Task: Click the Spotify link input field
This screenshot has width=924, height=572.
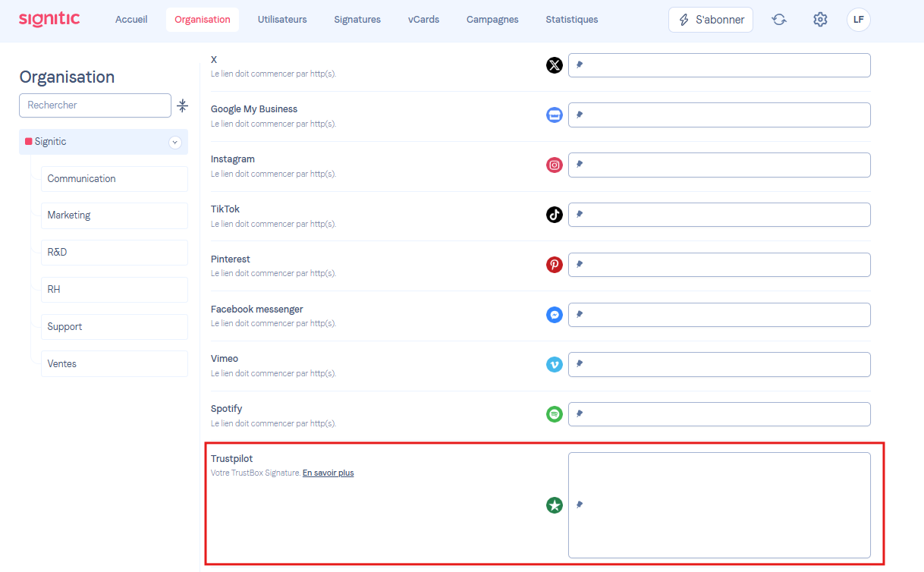Action: point(719,414)
